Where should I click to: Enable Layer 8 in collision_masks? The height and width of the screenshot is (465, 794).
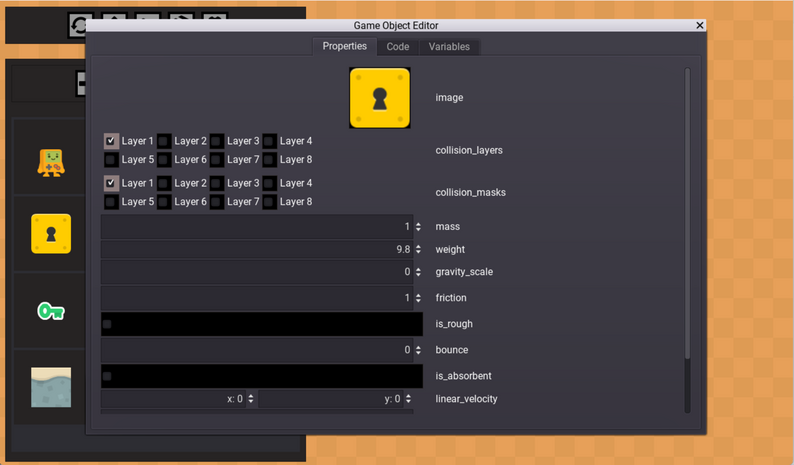pyautogui.click(x=269, y=202)
